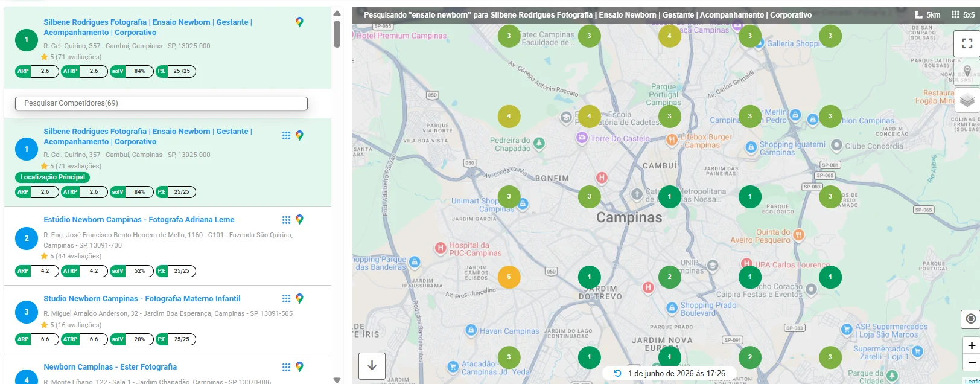Open Estúdio Newborn Campinas - Fotografa Adriana Leme link

click(x=139, y=220)
